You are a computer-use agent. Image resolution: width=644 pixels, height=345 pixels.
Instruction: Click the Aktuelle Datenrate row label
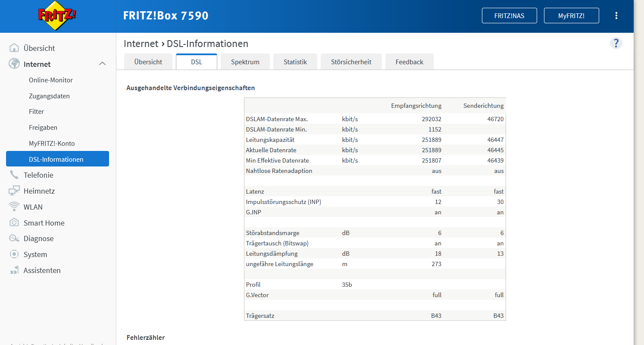(271, 150)
